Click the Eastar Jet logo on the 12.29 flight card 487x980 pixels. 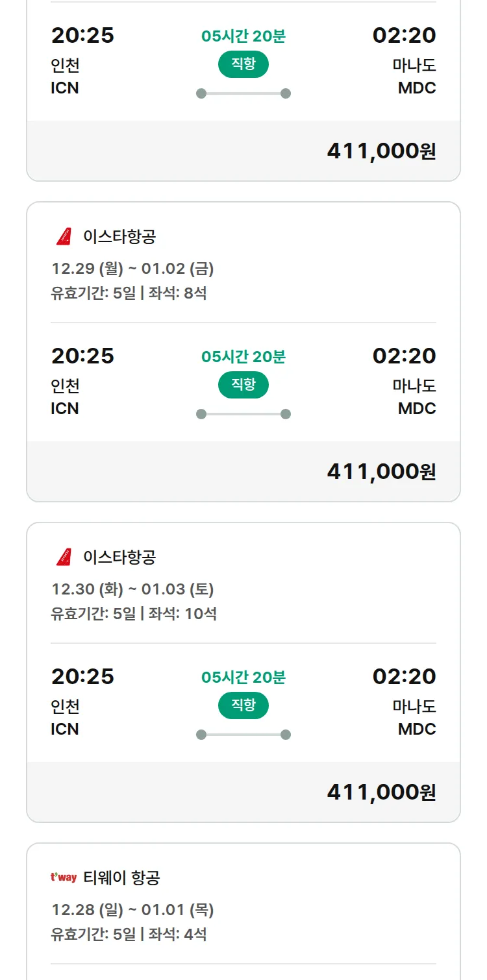point(64,237)
